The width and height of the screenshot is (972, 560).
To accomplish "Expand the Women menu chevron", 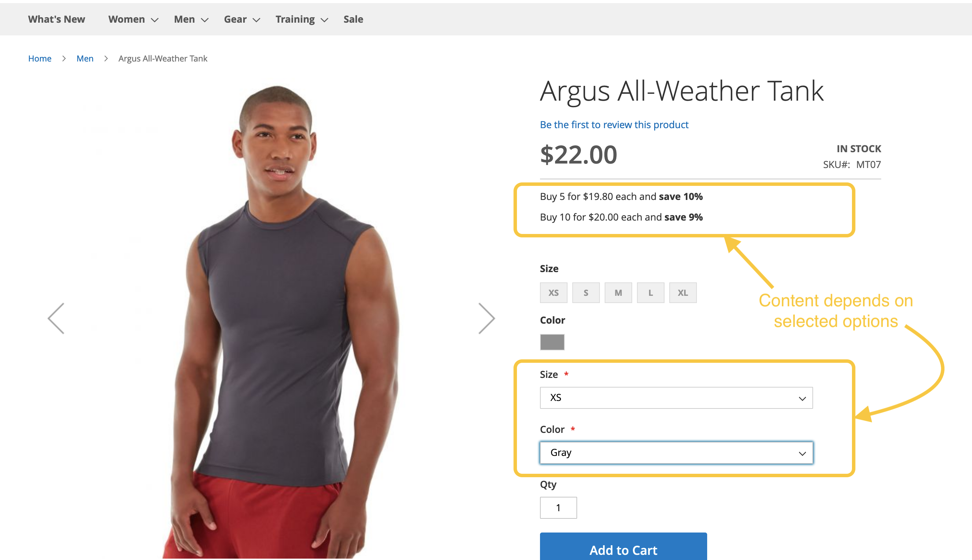I will click(155, 20).
